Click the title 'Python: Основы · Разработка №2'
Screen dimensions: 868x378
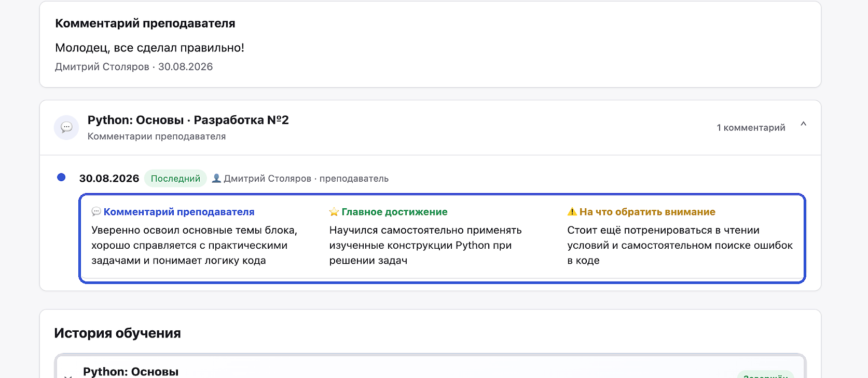click(x=188, y=120)
